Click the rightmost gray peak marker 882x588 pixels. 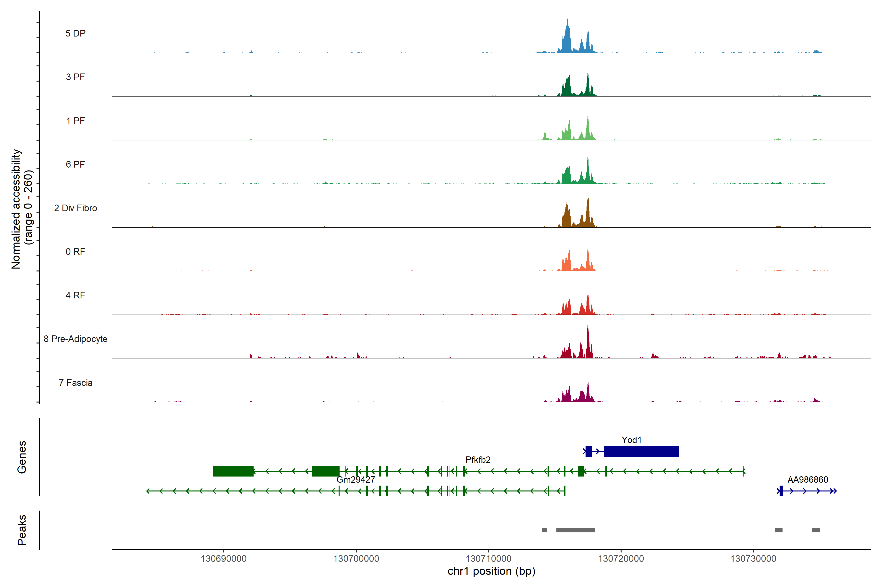pyautogui.click(x=816, y=530)
